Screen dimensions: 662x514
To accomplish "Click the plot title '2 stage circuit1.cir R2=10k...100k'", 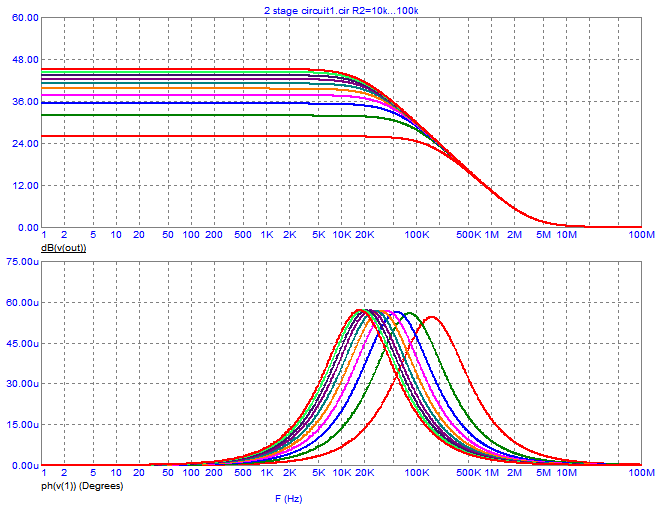I will pyautogui.click(x=341, y=11).
